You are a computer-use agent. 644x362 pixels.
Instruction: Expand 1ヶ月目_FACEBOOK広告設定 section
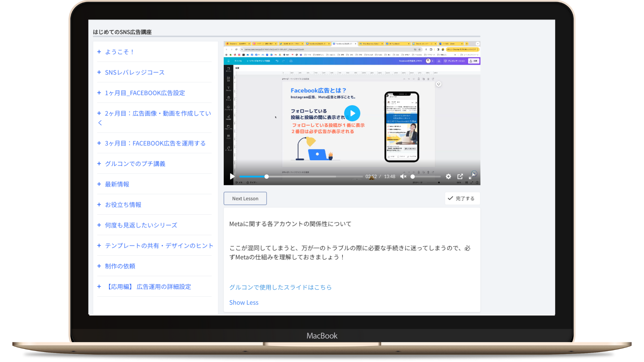pyautogui.click(x=145, y=93)
